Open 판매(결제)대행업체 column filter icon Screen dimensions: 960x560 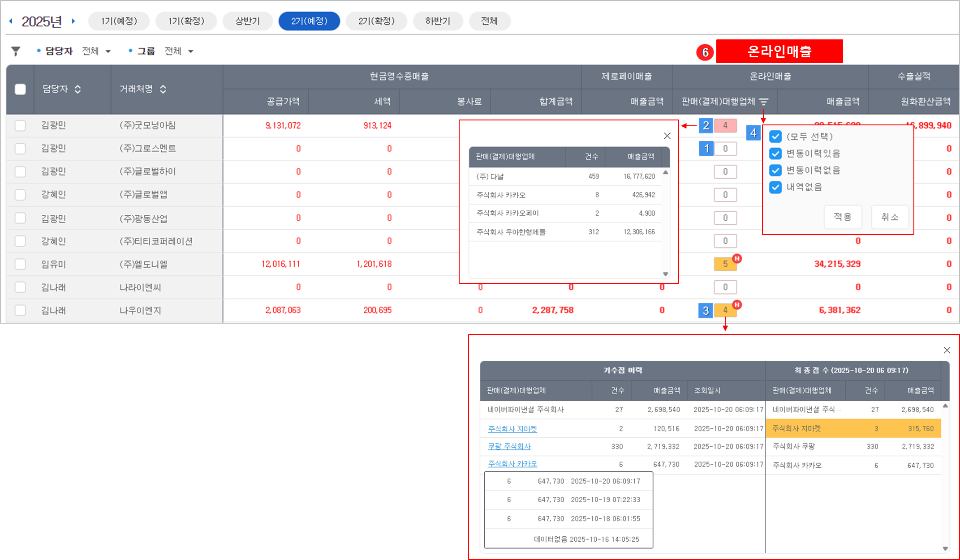(764, 102)
